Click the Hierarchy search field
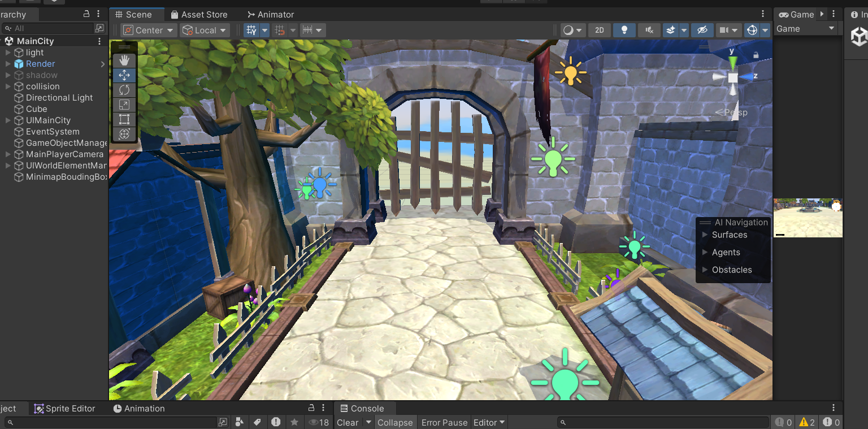 click(51, 28)
